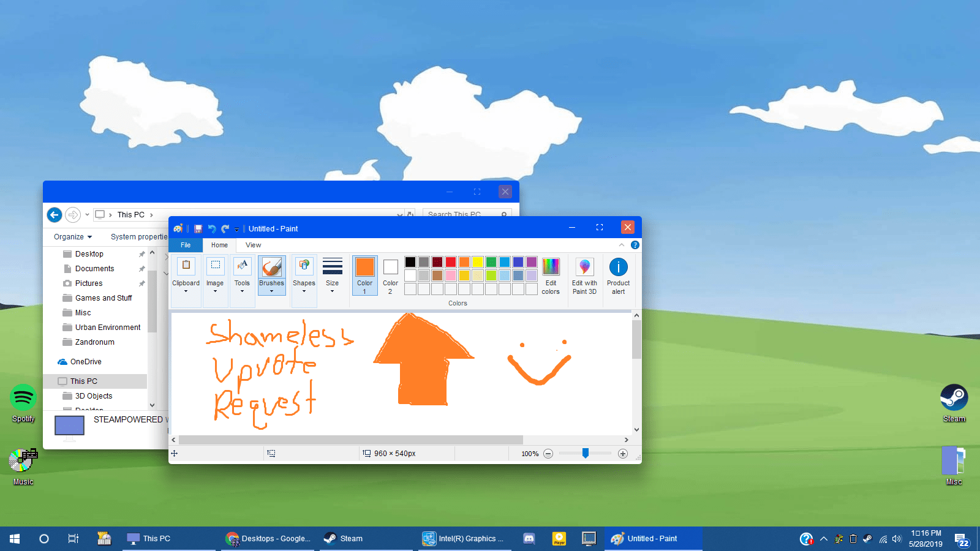Switch to Desktops - Google Chrome taskbar button

(268, 539)
